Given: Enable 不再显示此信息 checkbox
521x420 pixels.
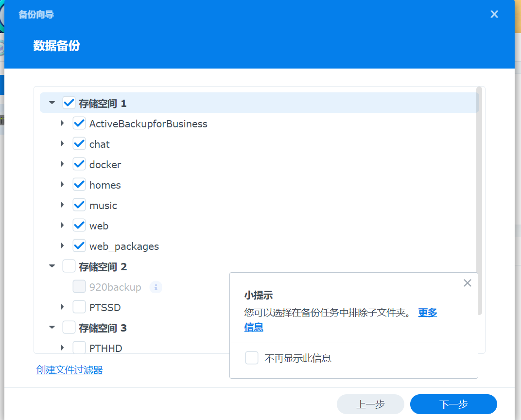Looking at the screenshot, I should (252, 358).
